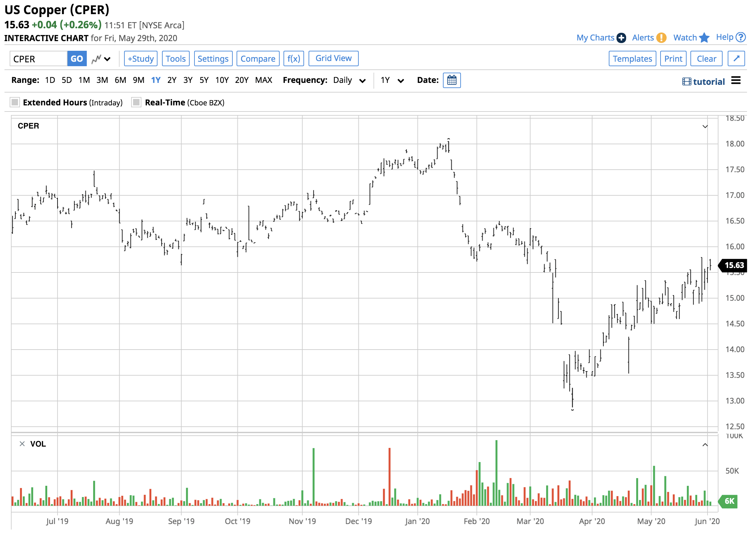Viewport: 756px width, 534px height.
Task: Select the 2Y range
Action: (x=172, y=80)
